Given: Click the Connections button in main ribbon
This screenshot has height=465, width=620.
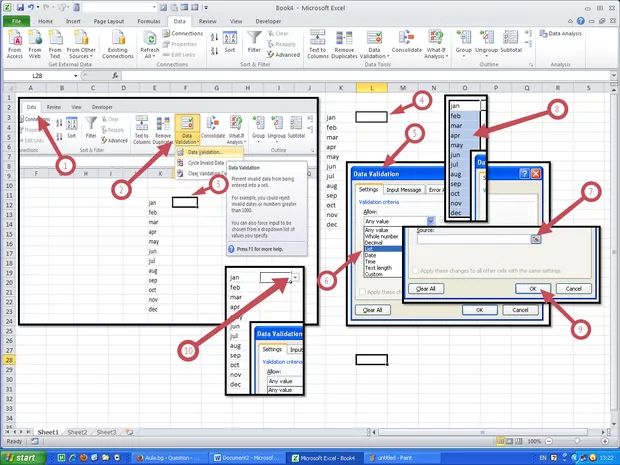Looking at the screenshot, I should click(182, 34).
